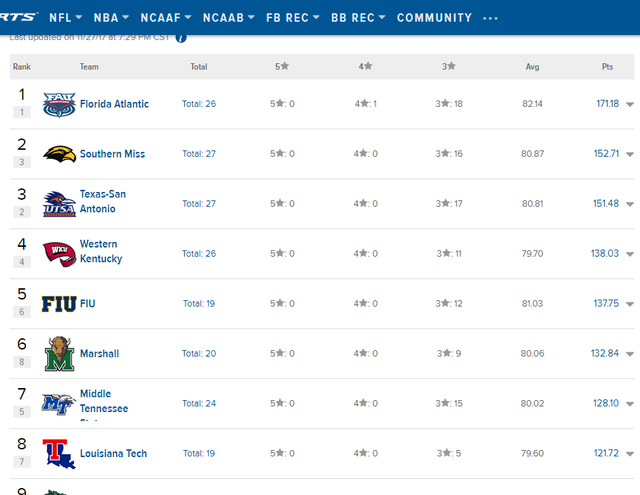Screen dimensions: 640x495
Task: Open Florida Atlantic team link
Action: 114,104
